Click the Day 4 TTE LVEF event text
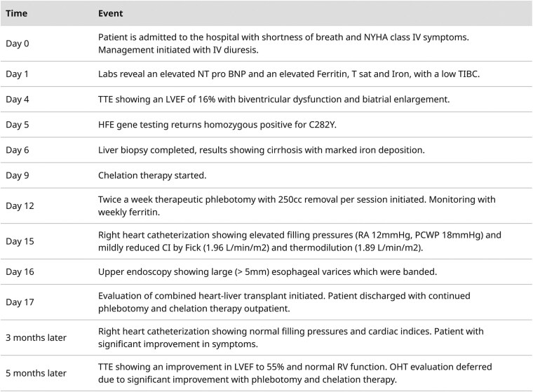The height and width of the screenshot is (392, 533). (x=274, y=100)
